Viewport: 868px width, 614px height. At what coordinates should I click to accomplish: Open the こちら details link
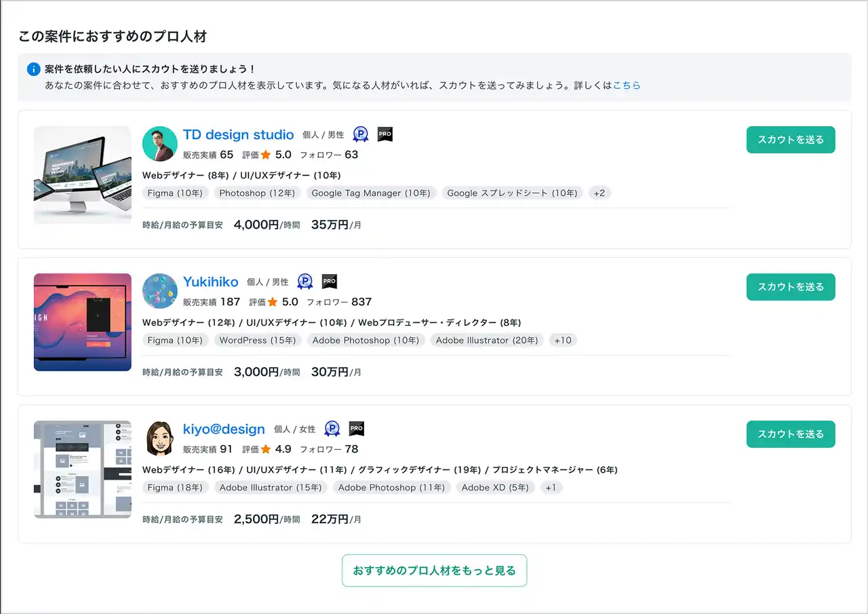point(627,85)
